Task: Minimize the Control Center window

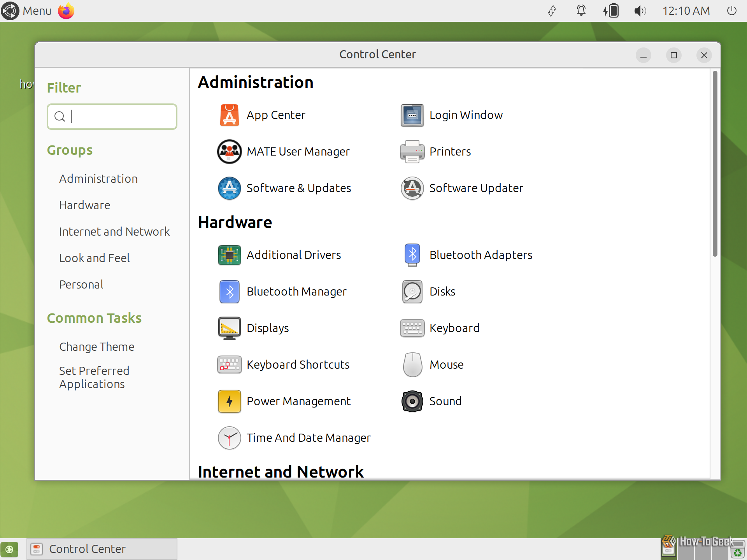Action: tap(644, 55)
